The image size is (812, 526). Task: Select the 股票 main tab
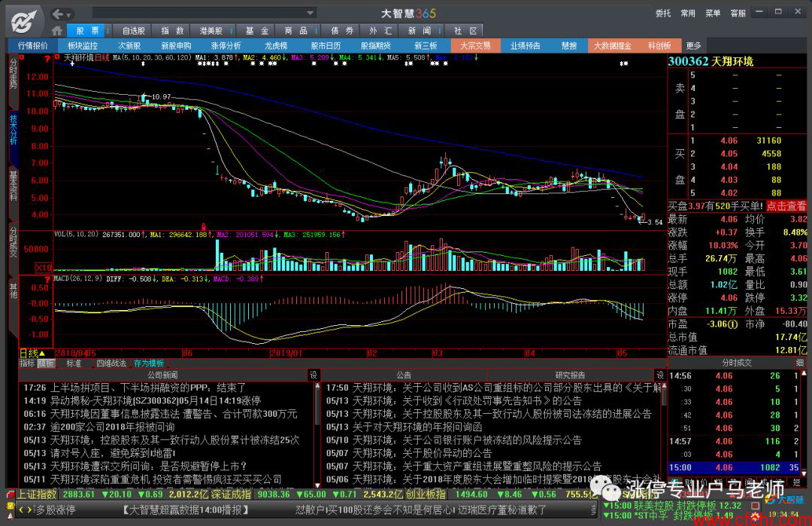(x=87, y=31)
